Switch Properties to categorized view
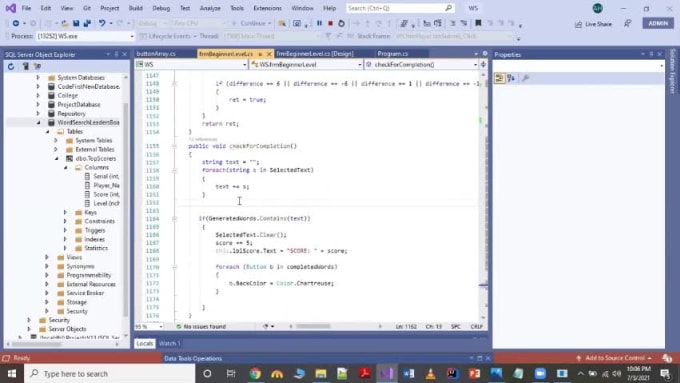This screenshot has width=680, height=383. coord(499,78)
